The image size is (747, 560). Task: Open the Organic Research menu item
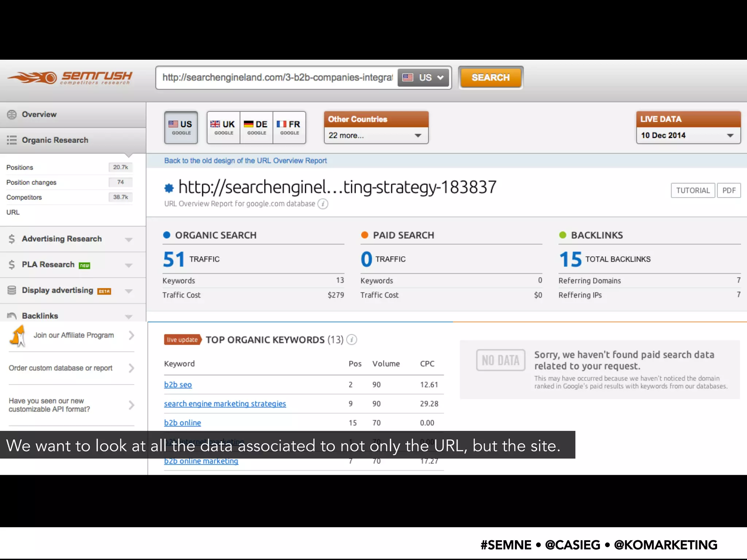pyautogui.click(x=73, y=140)
